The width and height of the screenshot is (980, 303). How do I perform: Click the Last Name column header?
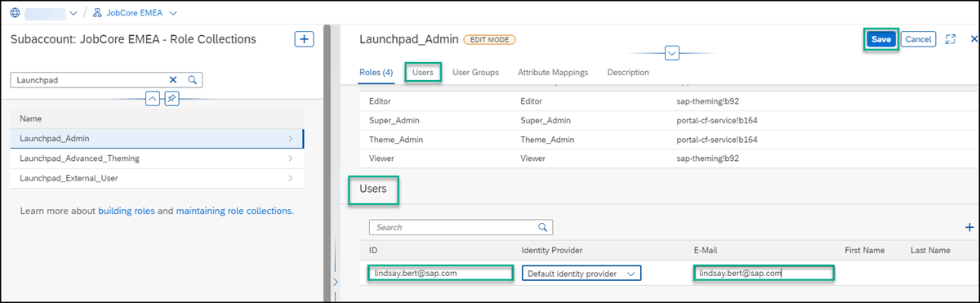[930, 251]
